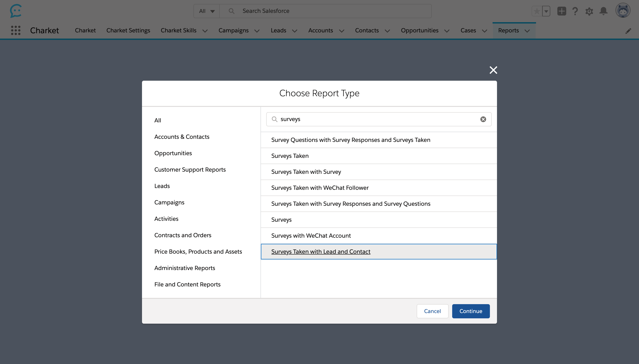Viewport: 639px width, 364px height.
Task: Expand the Opportunities tab chevron
Action: [x=447, y=31]
